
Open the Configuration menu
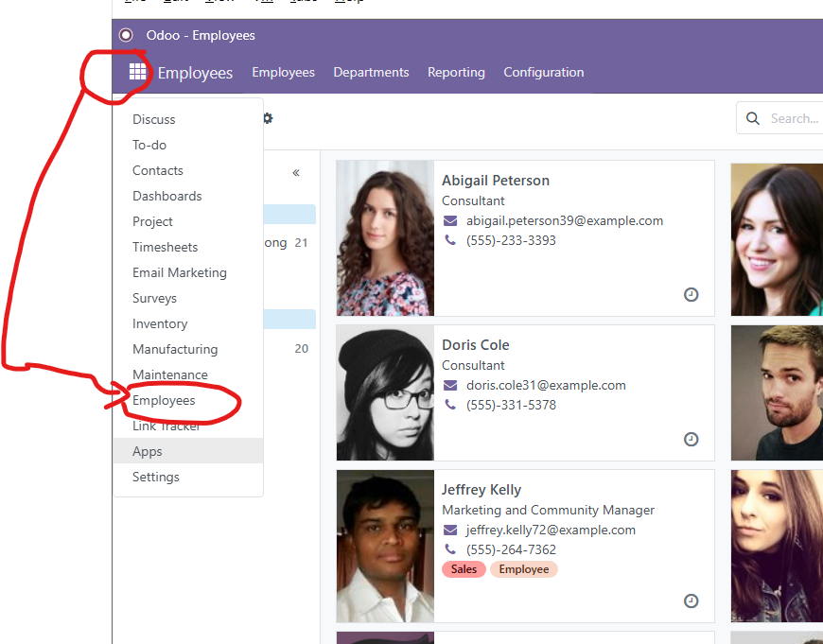(543, 72)
